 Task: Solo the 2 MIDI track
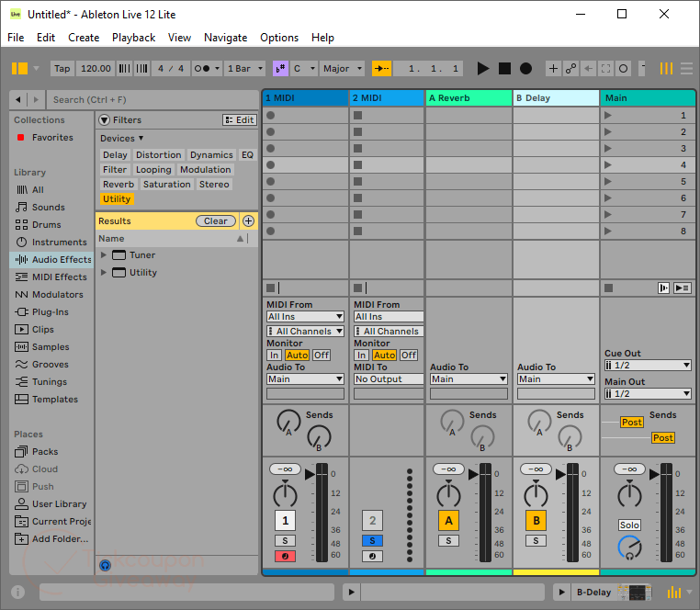372,541
